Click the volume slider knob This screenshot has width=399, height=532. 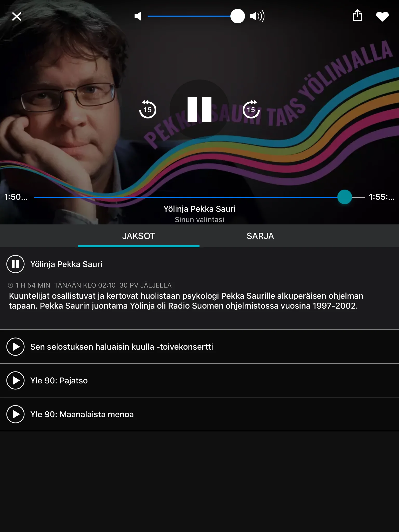pos(237,16)
